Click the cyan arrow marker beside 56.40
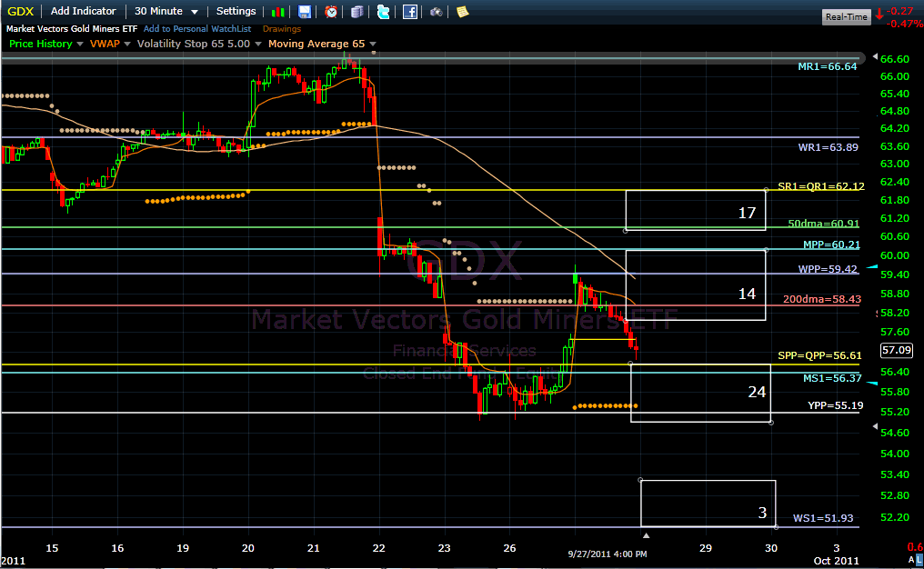 point(871,383)
